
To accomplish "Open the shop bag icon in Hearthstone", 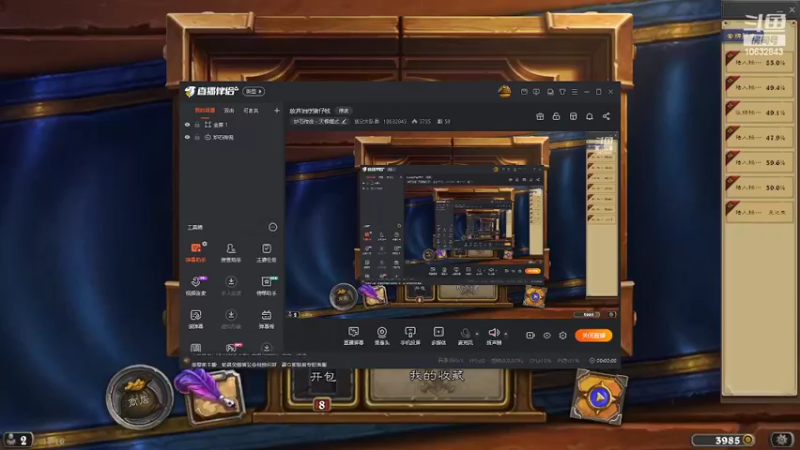I will tap(139, 397).
